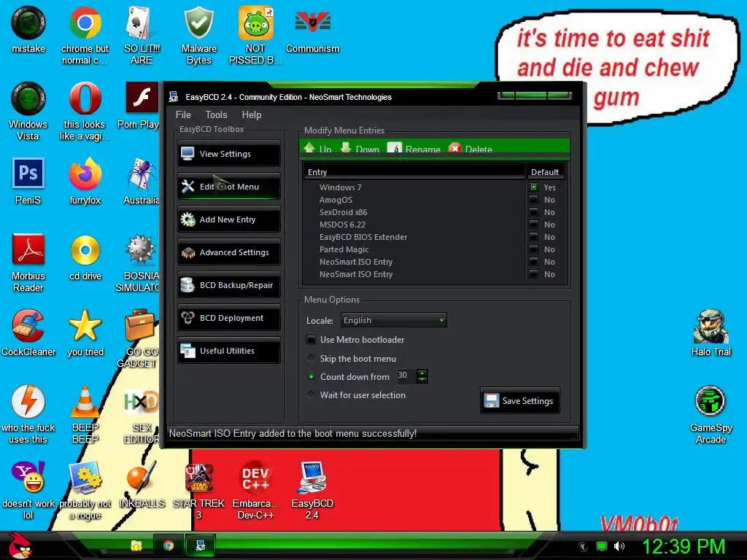Open the File menu
Viewport: 747px width, 560px height.
pos(183,114)
